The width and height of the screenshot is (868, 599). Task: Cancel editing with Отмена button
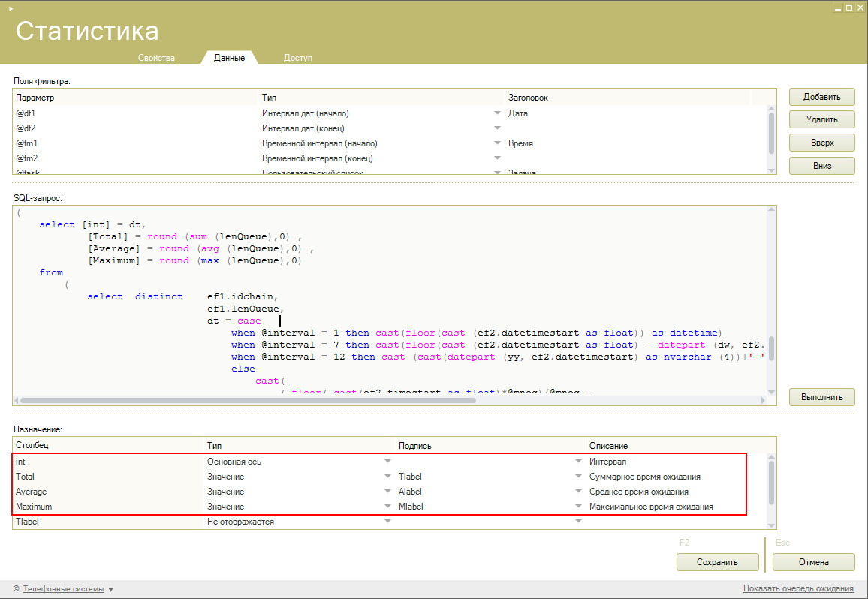(x=813, y=562)
